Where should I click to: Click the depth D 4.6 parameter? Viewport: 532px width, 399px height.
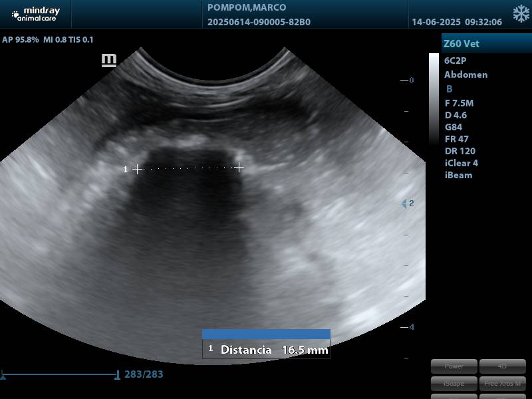[456, 115]
